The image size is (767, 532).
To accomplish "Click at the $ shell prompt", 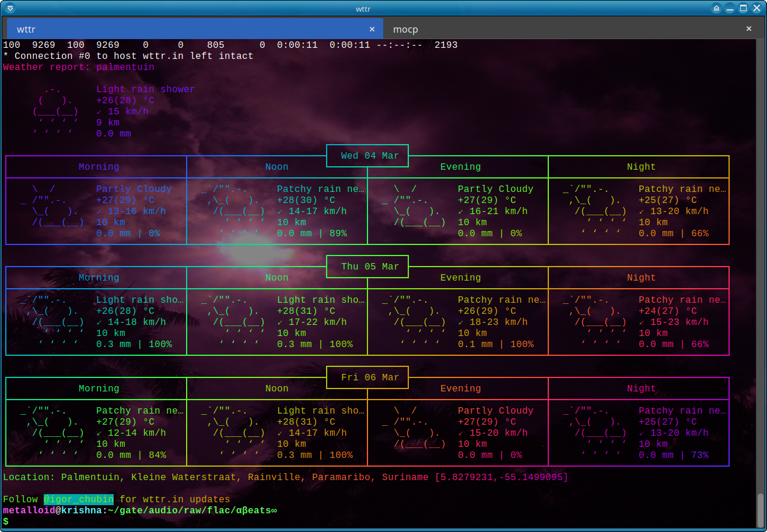I will (6, 521).
